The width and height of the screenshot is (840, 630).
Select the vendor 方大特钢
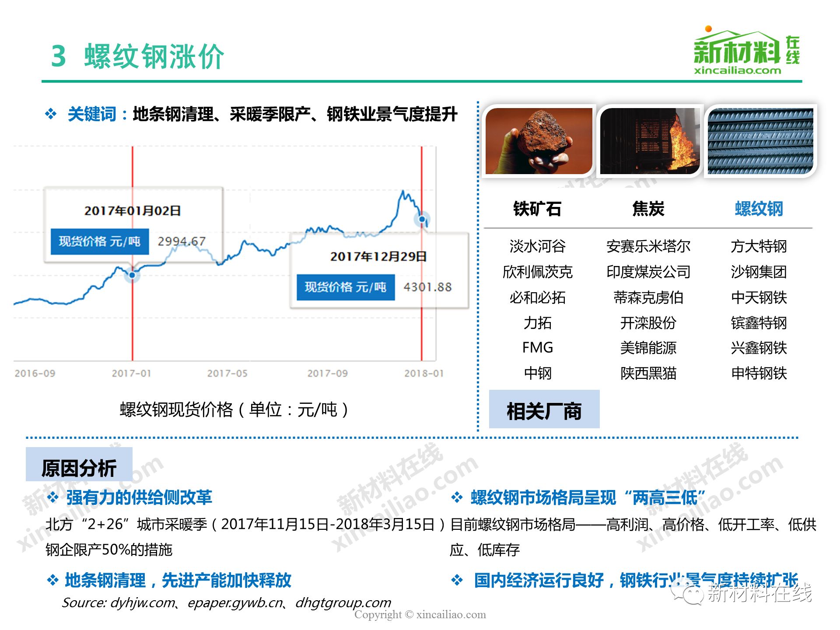coord(759,246)
